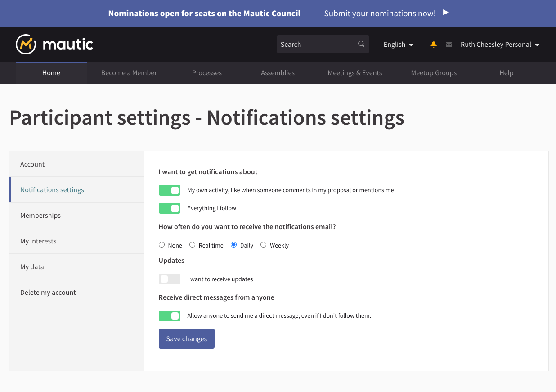Enable 'I want to receive updates'

170,279
